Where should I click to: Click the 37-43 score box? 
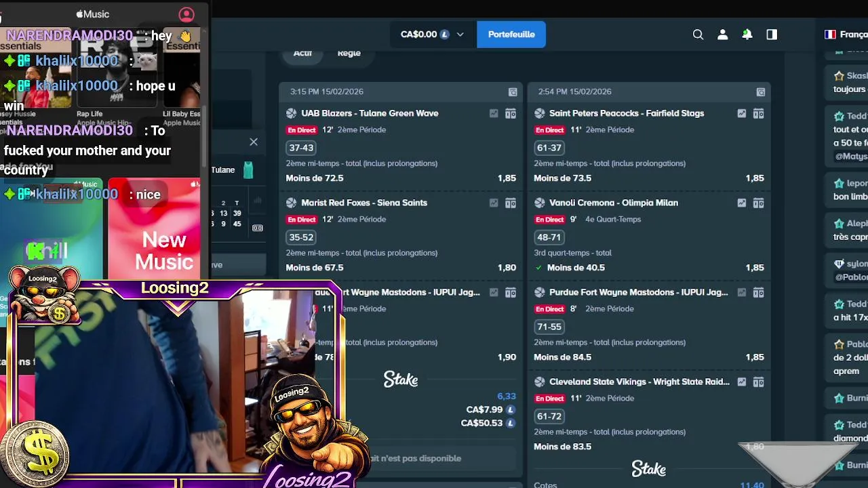[301, 148]
